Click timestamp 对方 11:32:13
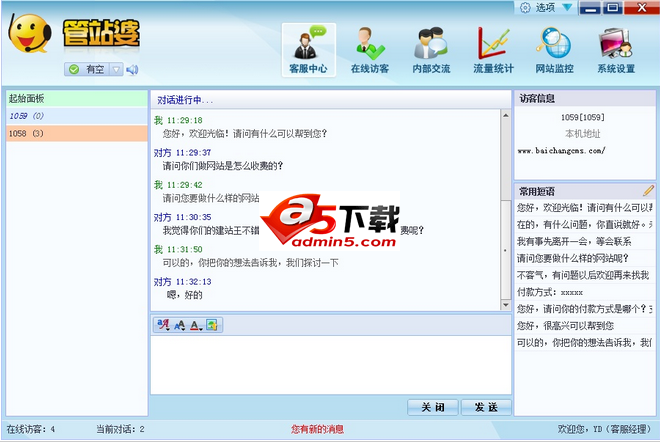The width and height of the screenshot is (660, 443). pos(182,282)
